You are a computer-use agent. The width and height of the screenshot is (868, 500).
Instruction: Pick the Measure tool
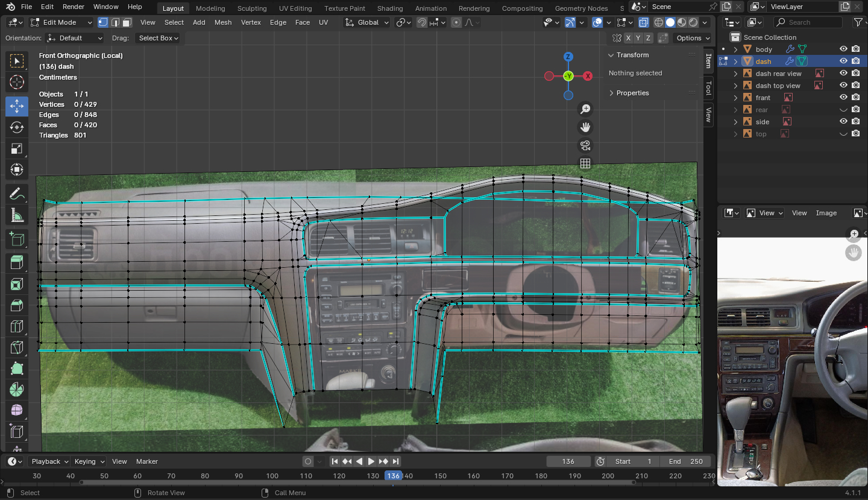[x=17, y=216]
